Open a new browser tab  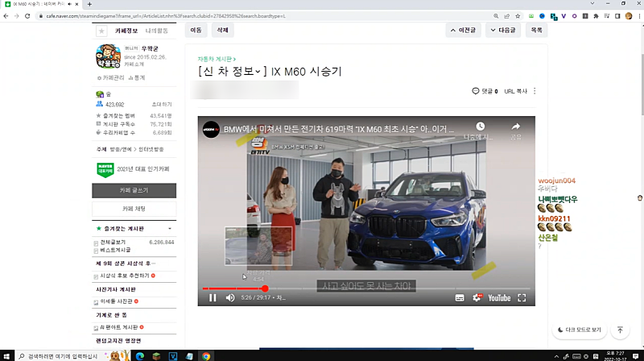pyautogui.click(x=89, y=4)
